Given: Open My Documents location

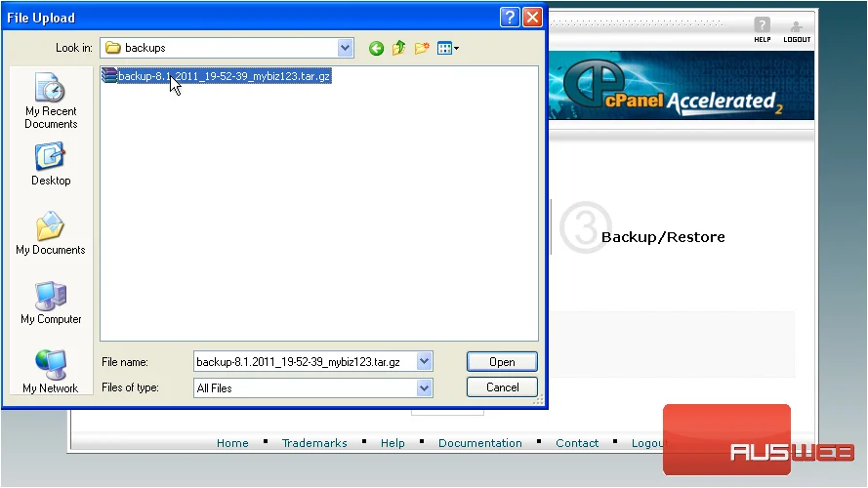Looking at the screenshot, I should 51,233.
